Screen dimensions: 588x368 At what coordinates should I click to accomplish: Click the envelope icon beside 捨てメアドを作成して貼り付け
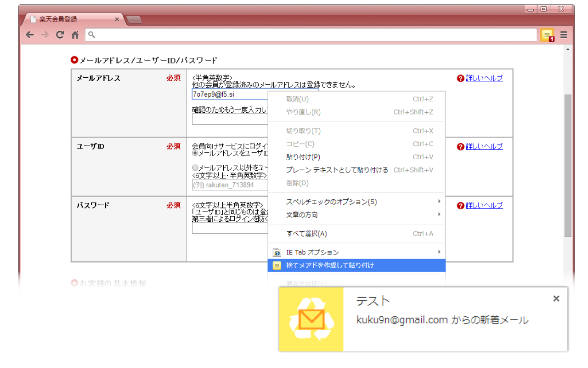tap(277, 265)
